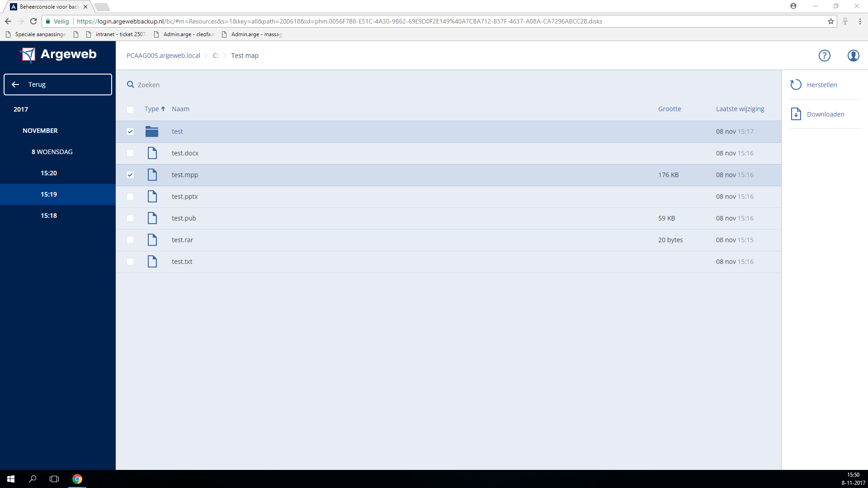Toggle the select-all checkbox in header
868x488 pixels.
130,109
